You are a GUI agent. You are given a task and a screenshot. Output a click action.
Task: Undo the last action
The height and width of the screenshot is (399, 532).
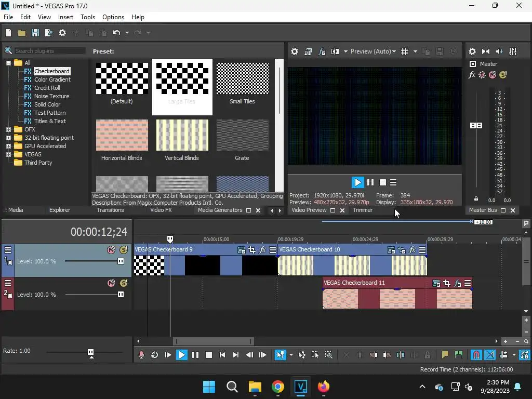click(116, 33)
